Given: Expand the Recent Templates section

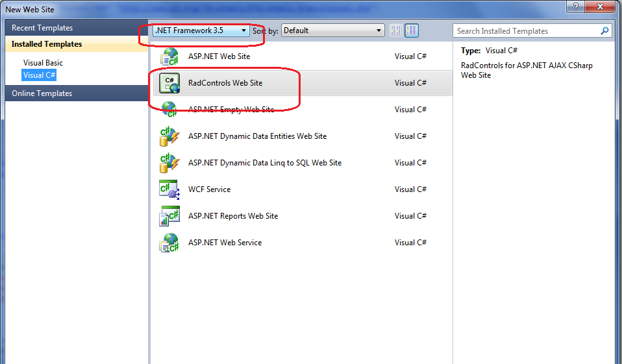Looking at the screenshot, I should tap(77, 28).
